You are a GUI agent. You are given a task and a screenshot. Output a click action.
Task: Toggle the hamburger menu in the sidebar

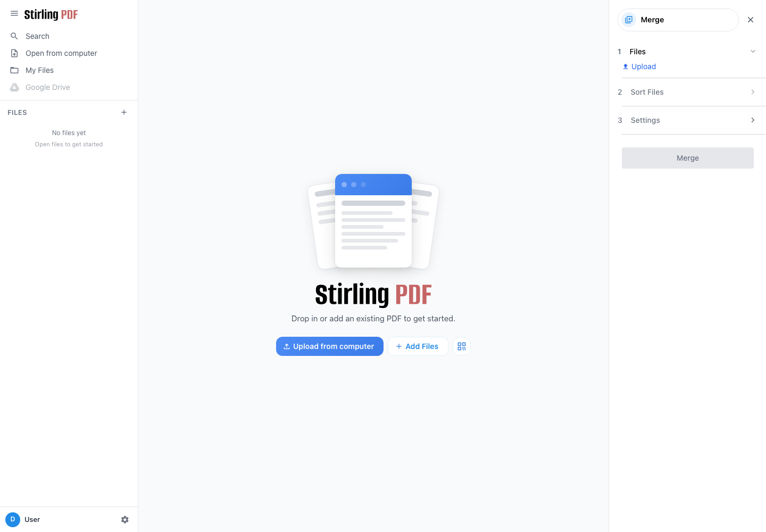(x=14, y=14)
